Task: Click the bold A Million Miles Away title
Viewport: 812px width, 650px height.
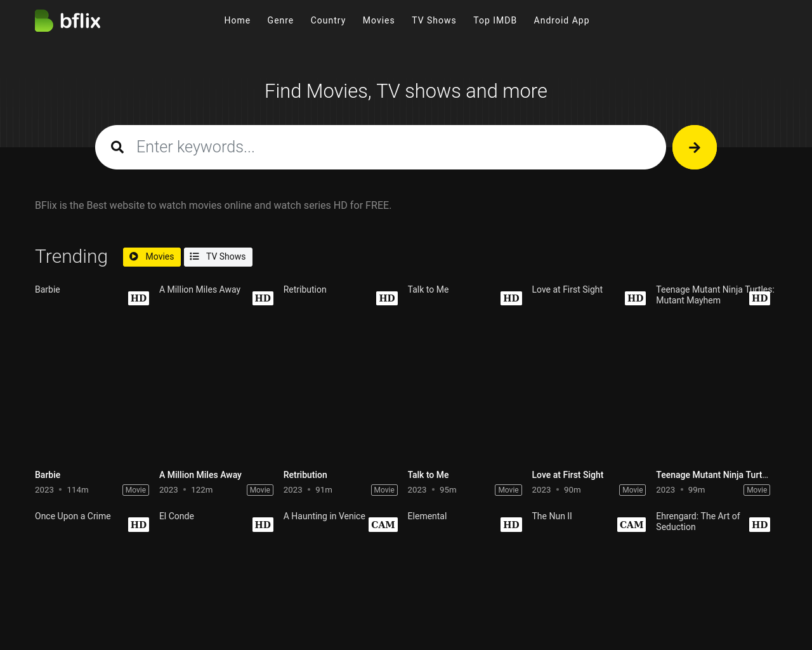Action: pos(200,475)
